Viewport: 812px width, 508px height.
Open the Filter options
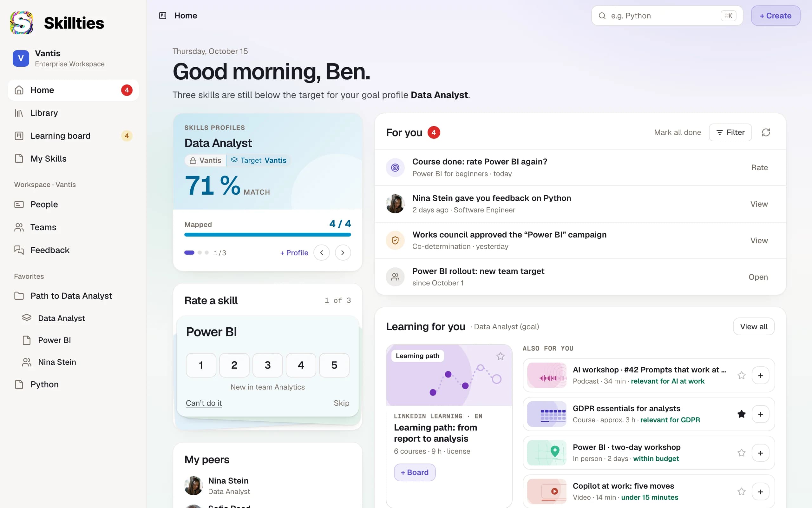[730, 132]
